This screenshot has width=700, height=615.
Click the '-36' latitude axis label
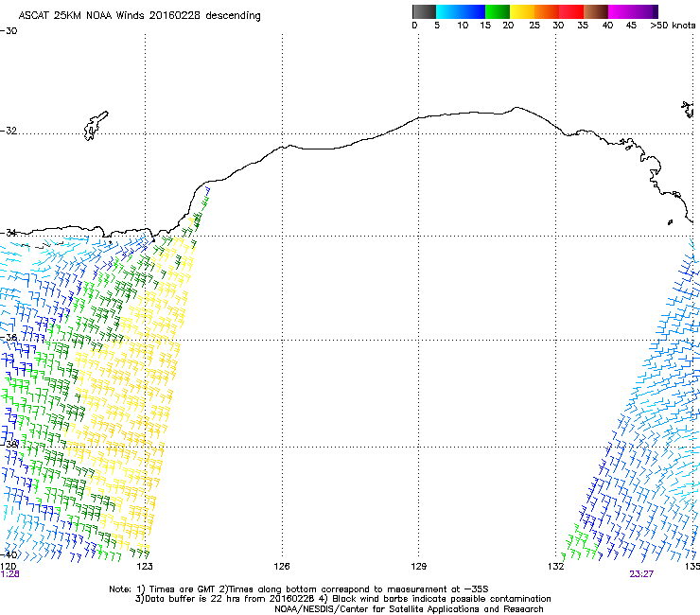(9, 337)
